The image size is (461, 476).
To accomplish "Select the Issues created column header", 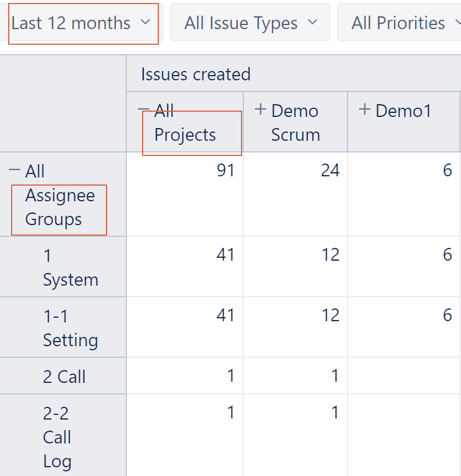I will (195, 74).
